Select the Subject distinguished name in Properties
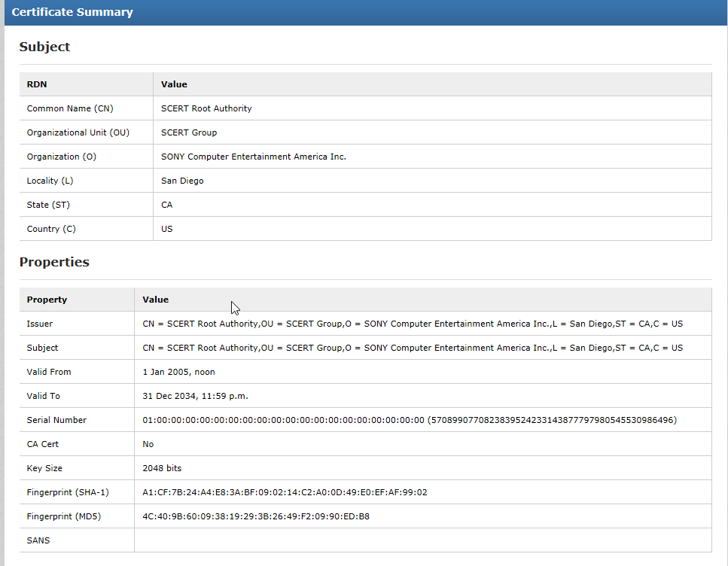This screenshot has width=728, height=566. coord(413,348)
